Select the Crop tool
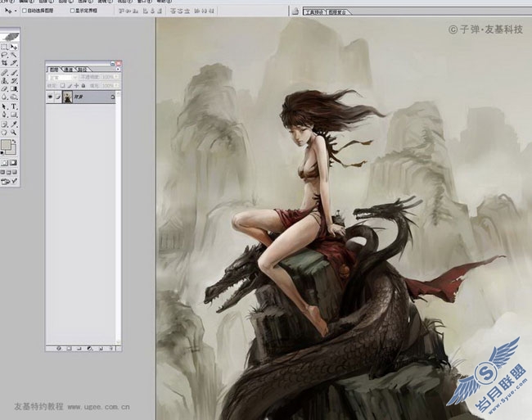 pos(5,63)
